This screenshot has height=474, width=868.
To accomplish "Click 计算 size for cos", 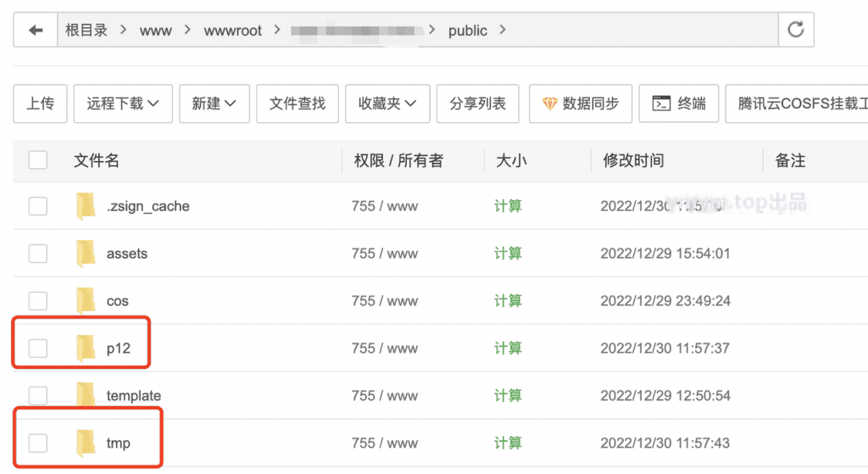I will 509,301.
